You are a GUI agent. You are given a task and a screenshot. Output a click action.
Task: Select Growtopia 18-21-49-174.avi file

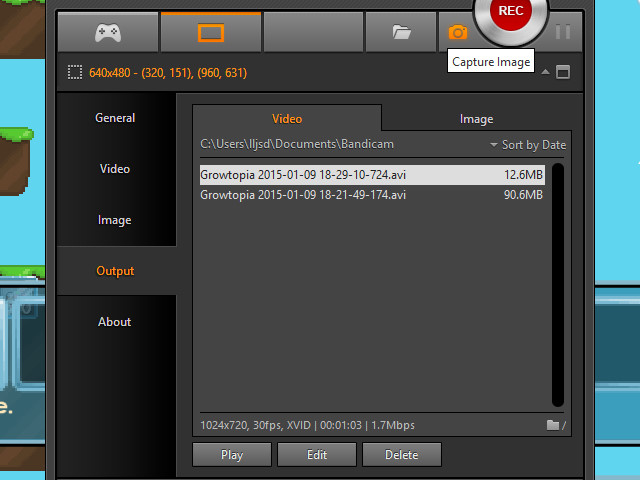coord(303,195)
